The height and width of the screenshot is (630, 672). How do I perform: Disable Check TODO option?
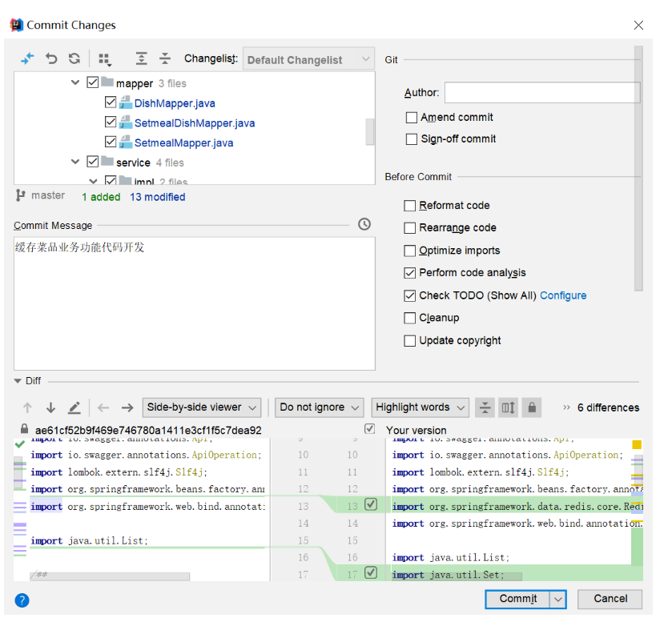[410, 295]
